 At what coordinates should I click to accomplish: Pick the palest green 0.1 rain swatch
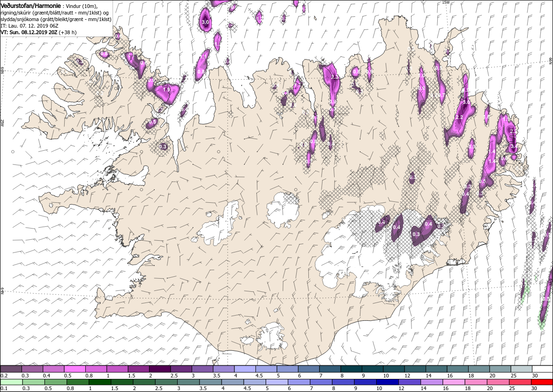pyautogui.click(x=11, y=382)
